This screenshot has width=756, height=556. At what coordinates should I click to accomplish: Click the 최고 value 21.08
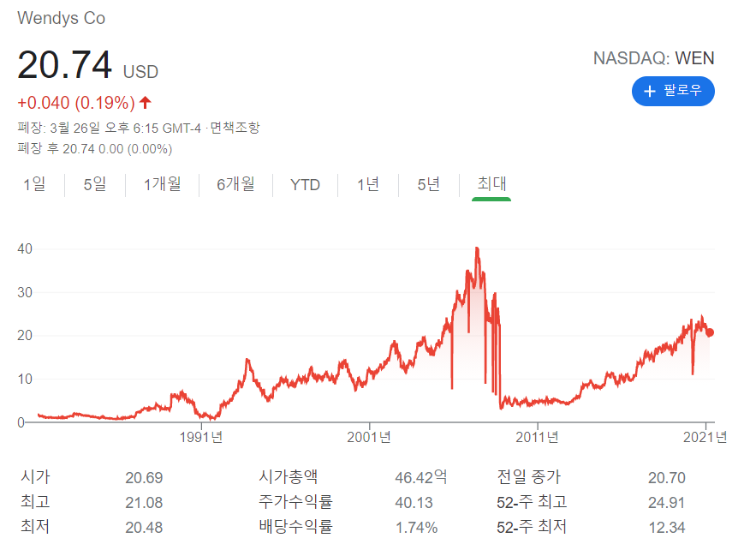coord(144,503)
